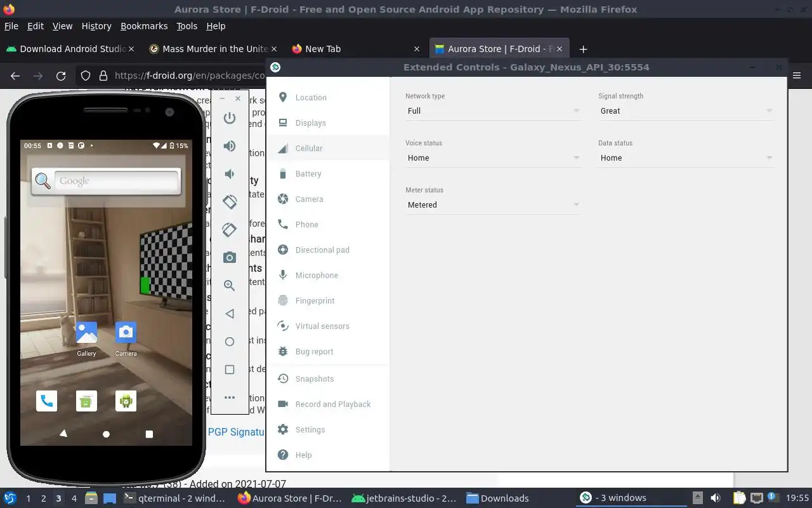812x508 pixels.
Task: Select Virtual sensors in the sidebar
Action: (x=328, y=326)
